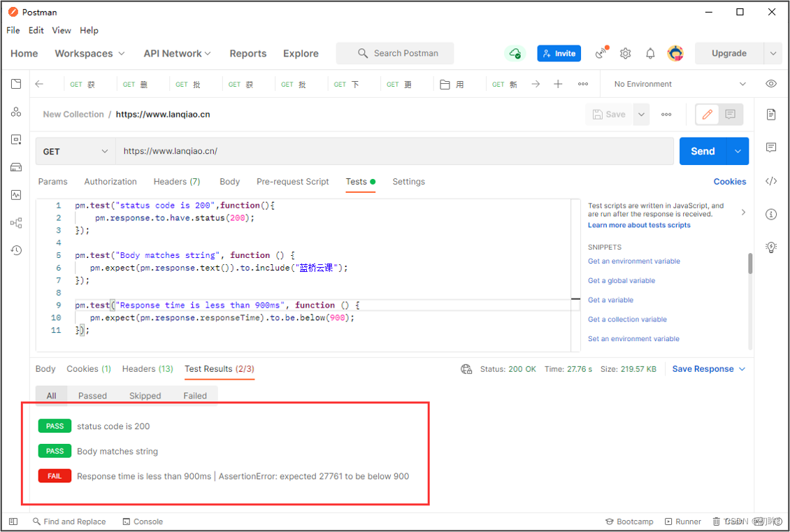790x532 pixels.
Task: Open the Environments sidebar icon
Action: click(x=16, y=140)
